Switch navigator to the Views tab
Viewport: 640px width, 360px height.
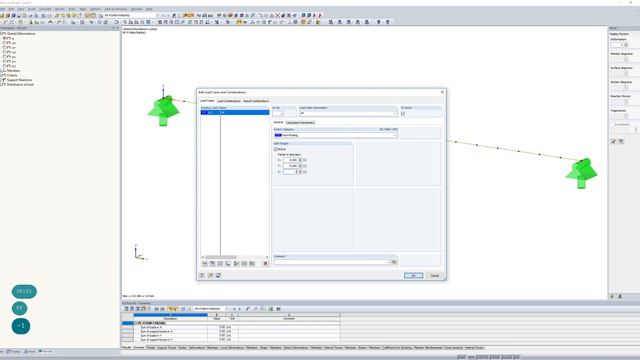point(29,351)
